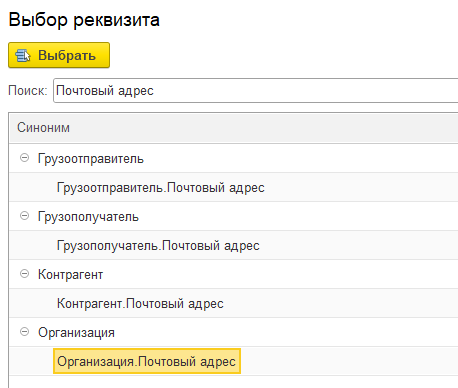Screen dimensions: 458x388
Task: Collapse the Грузоотправитель group
Action: (x=24, y=158)
